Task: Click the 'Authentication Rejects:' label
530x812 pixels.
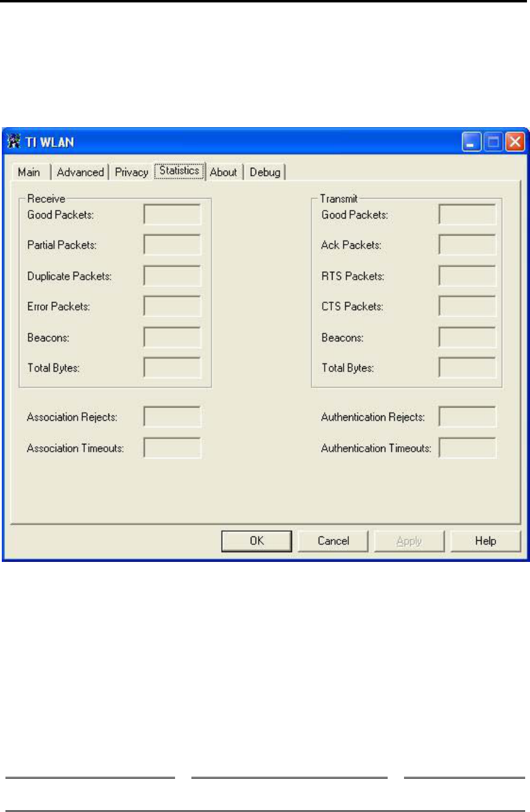Action: tap(373, 417)
